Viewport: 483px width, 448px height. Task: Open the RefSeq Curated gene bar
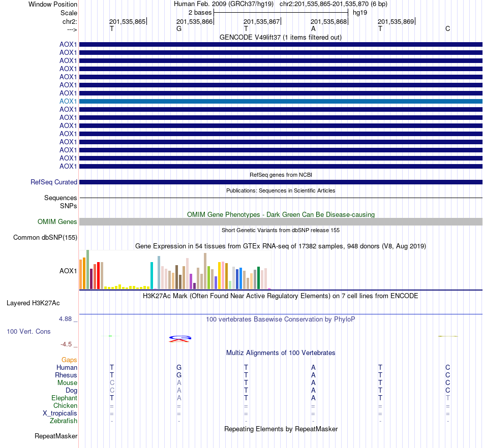pyautogui.click(x=281, y=182)
